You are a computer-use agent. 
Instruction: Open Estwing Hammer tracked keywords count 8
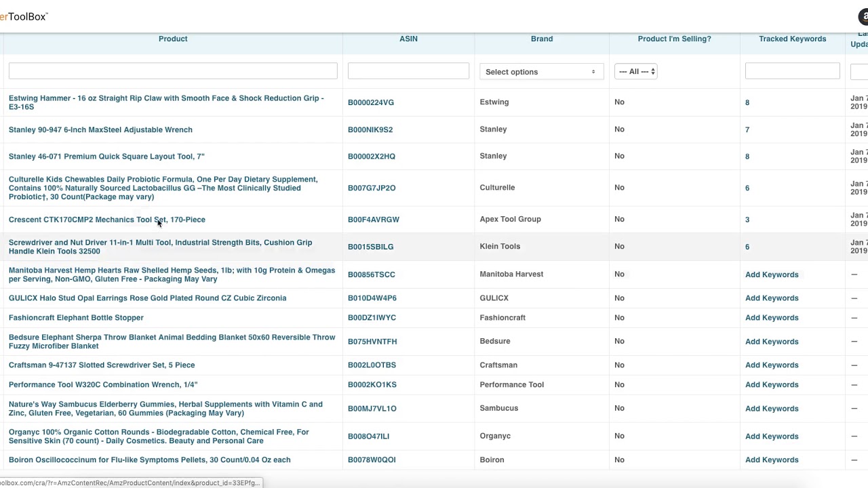click(747, 102)
